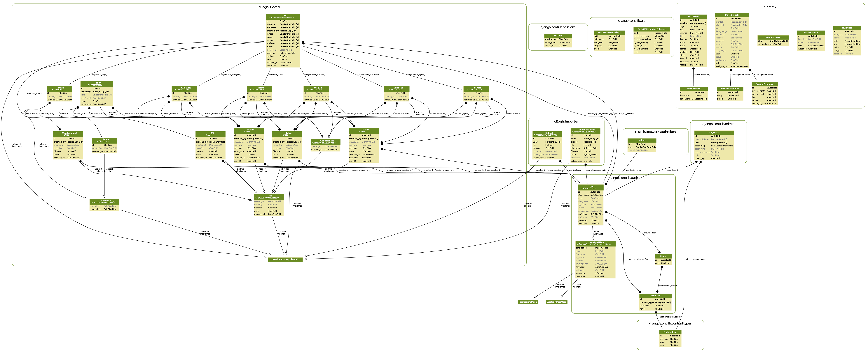Click the LogEntry model in django.contrib.admin

(x=714, y=132)
